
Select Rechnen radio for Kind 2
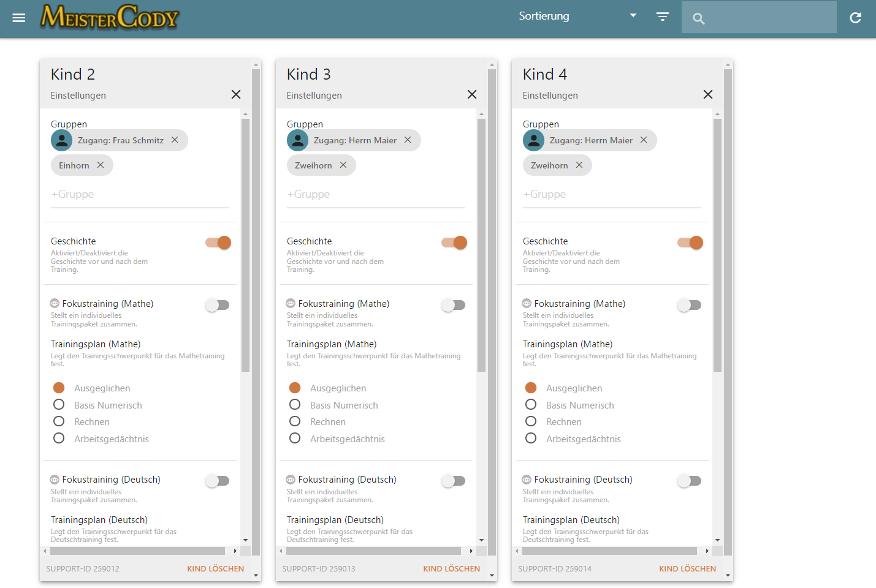click(x=59, y=421)
